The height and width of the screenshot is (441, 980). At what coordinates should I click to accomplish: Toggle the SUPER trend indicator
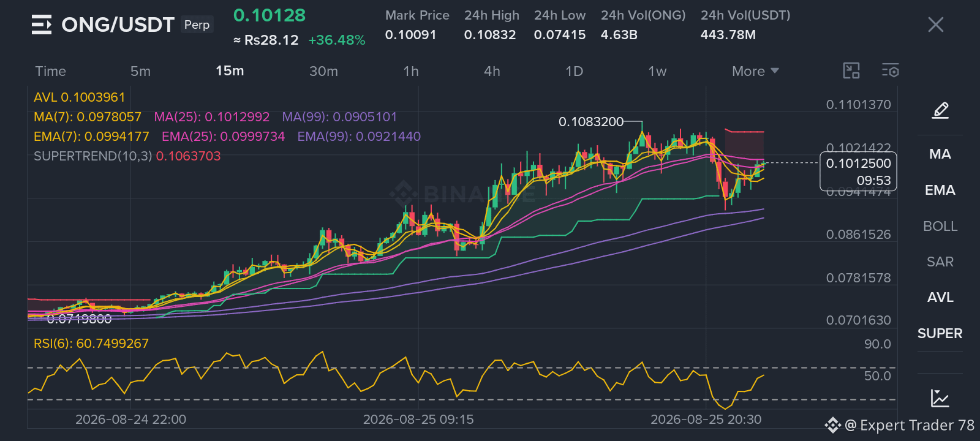(940, 333)
